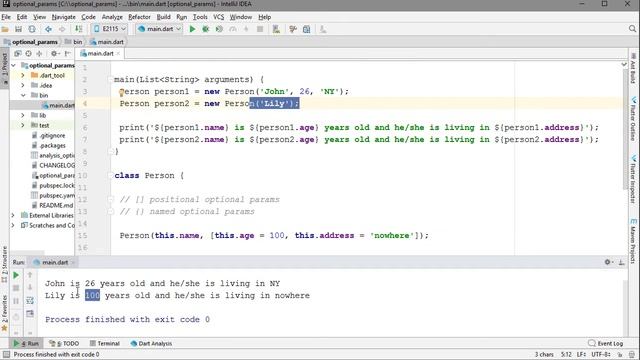
Task: Open the Favorites side tool window
Action: (x=4, y=313)
